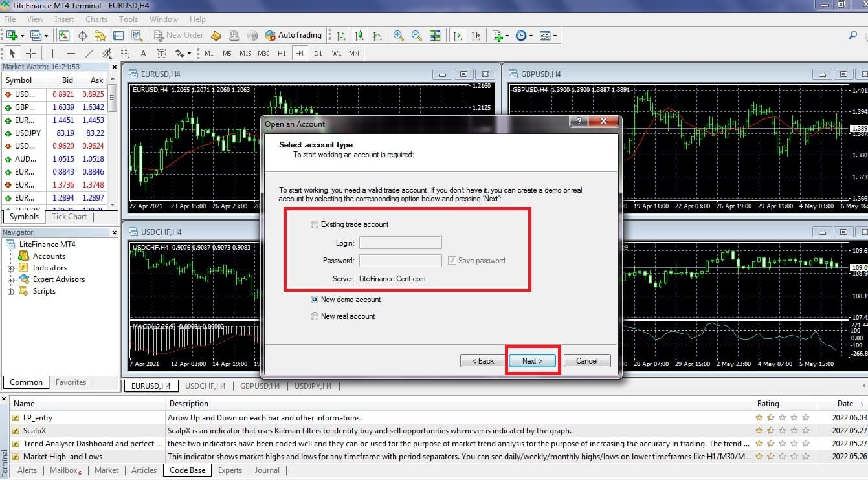
Task: Click the MetaEditor book icon
Action: pos(216,36)
